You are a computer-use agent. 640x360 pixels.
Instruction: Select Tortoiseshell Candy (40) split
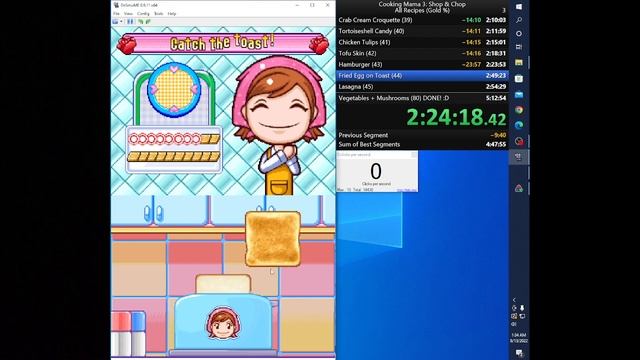[x=422, y=31]
